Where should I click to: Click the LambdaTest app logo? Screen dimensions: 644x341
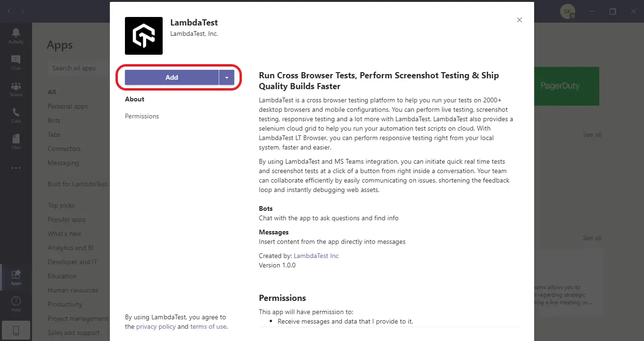pyautogui.click(x=143, y=35)
